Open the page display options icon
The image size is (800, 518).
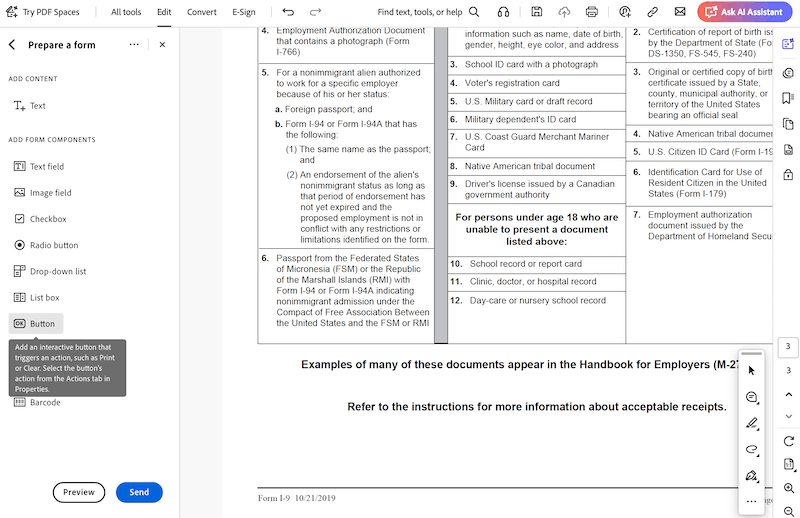tap(788, 464)
